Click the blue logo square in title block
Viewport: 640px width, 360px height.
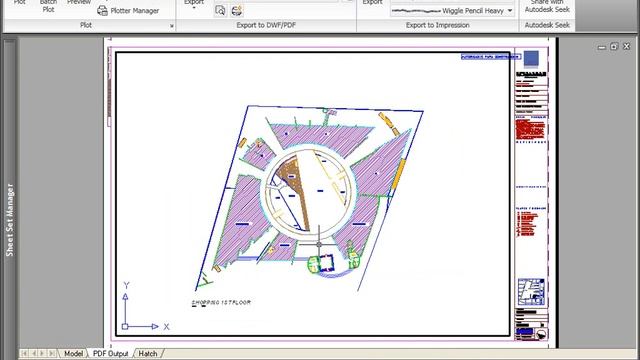coord(531,58)
